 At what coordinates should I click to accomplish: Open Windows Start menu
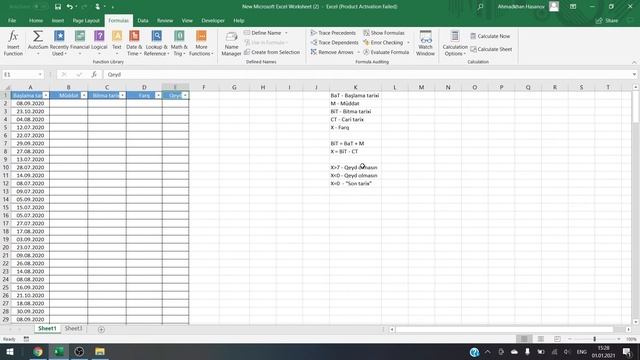click(x=10, y=351)
